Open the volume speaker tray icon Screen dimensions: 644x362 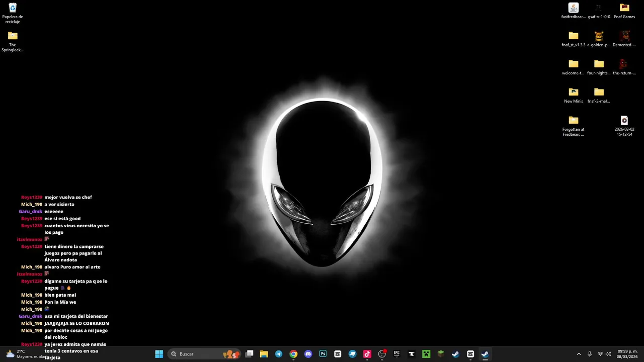point(608,354)
